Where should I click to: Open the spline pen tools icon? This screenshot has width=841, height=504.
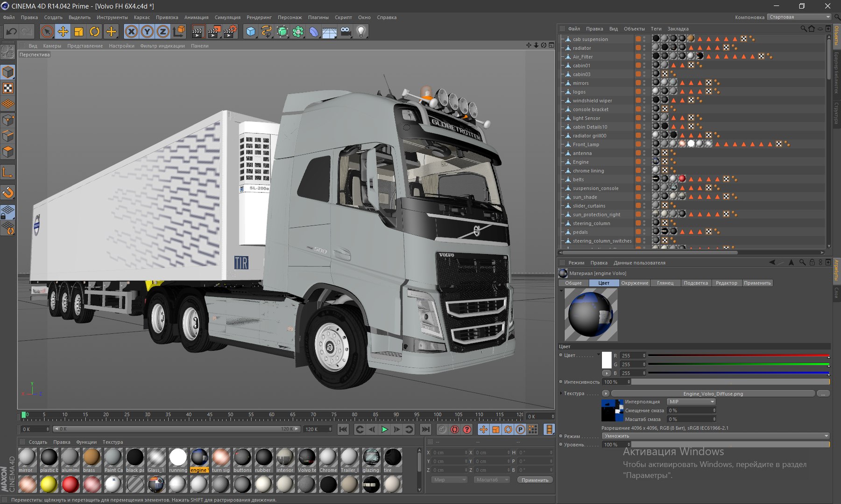pyautogui.click(x=267, y=32)
